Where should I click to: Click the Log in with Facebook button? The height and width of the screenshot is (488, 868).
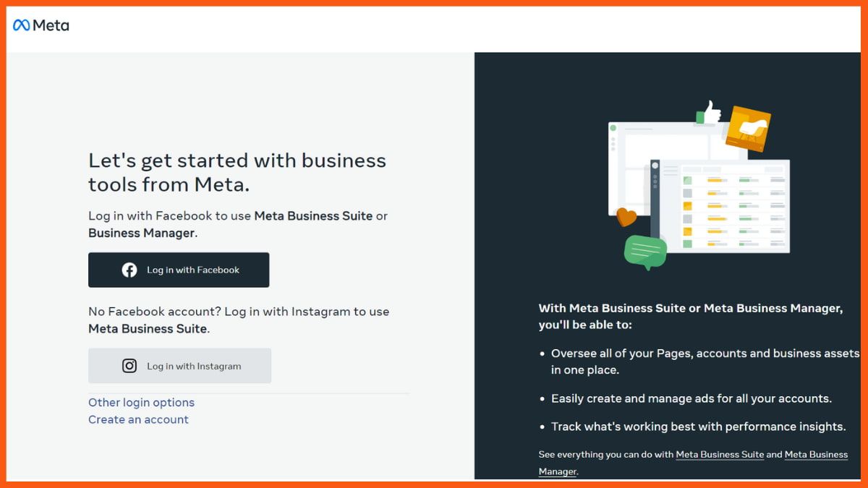coord(178,269)
